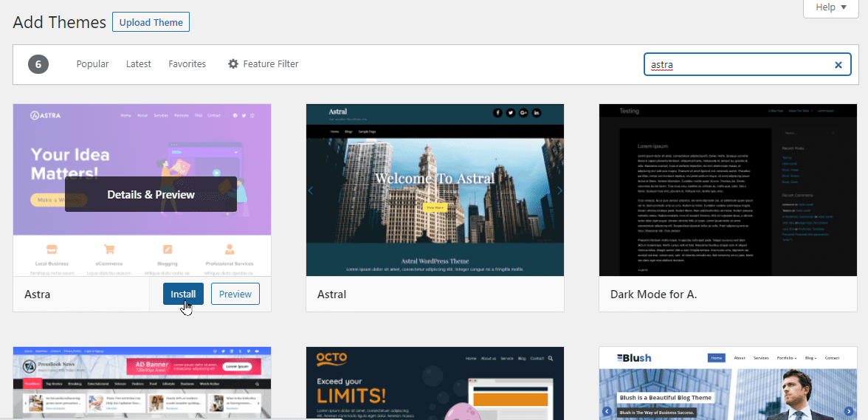Open the Feature Filter options

pyautogui.click(x=263, y=64)
